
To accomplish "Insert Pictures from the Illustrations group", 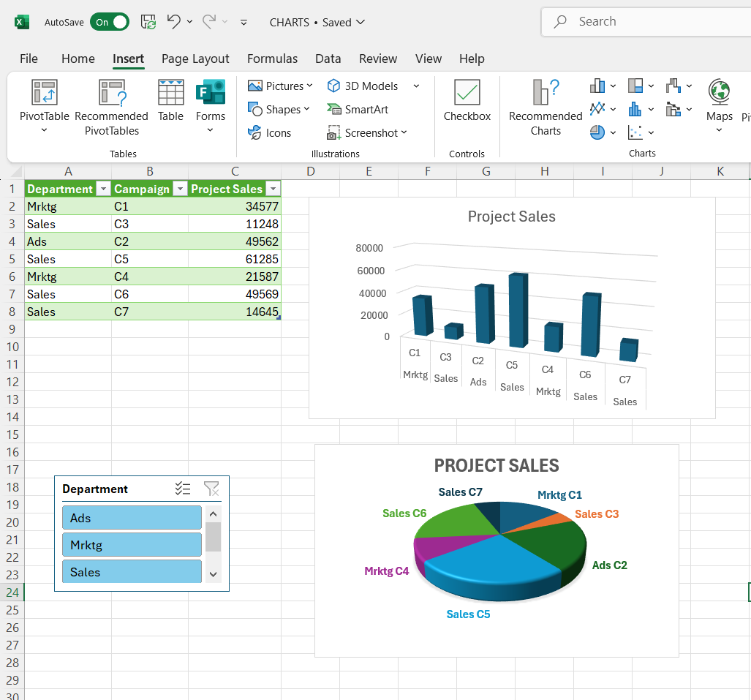I will tap(280, 86).
